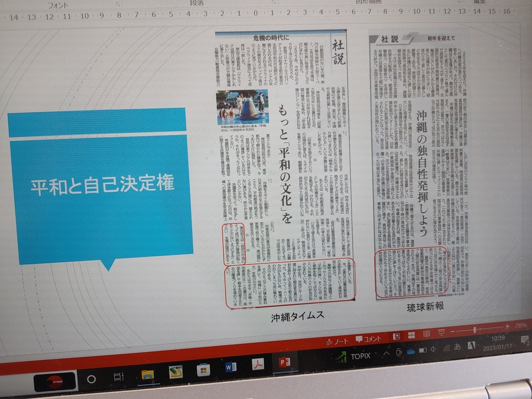Open the ノート notes pane button
This screenshot has width=532, height=399.
tap(337, 341)
